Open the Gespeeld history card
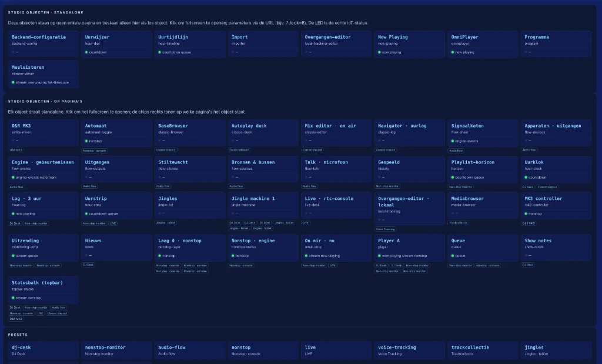Image resolution: width=602 pixels, height=364 pixels. click(410, 169)
